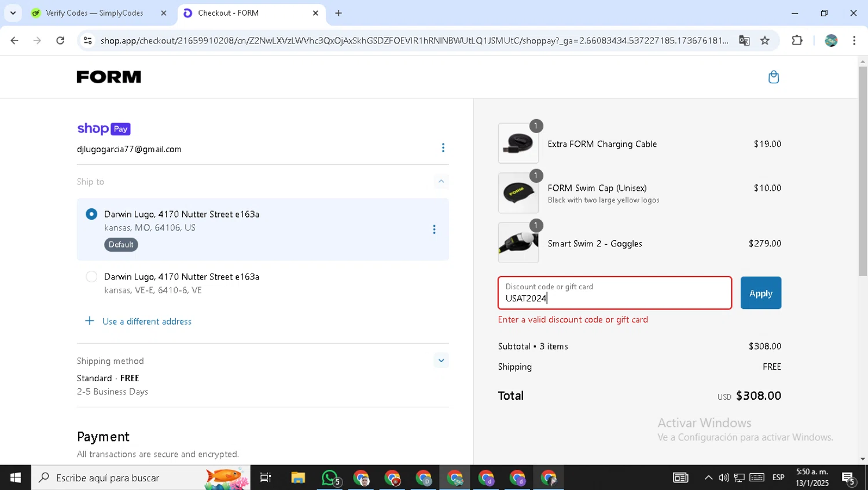868x490 pixels.
Task: Click Smart Swim 2 Goggles thumbnail
Action: click(x=518, y=242)
